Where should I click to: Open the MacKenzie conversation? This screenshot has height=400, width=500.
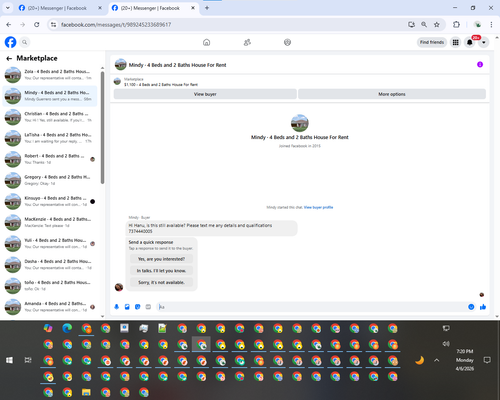50,222
